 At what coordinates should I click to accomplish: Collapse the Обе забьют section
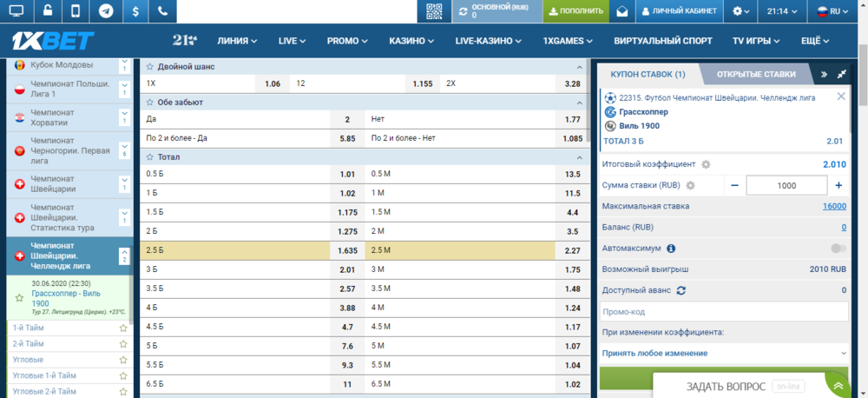pyautogui.click(x=580, y=103)
